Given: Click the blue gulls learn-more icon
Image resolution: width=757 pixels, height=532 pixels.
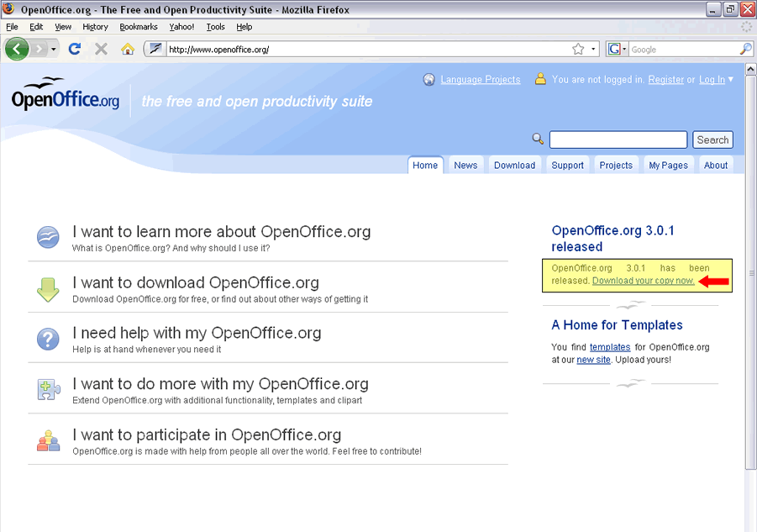Looking at the screenshot, I should 48,237.
